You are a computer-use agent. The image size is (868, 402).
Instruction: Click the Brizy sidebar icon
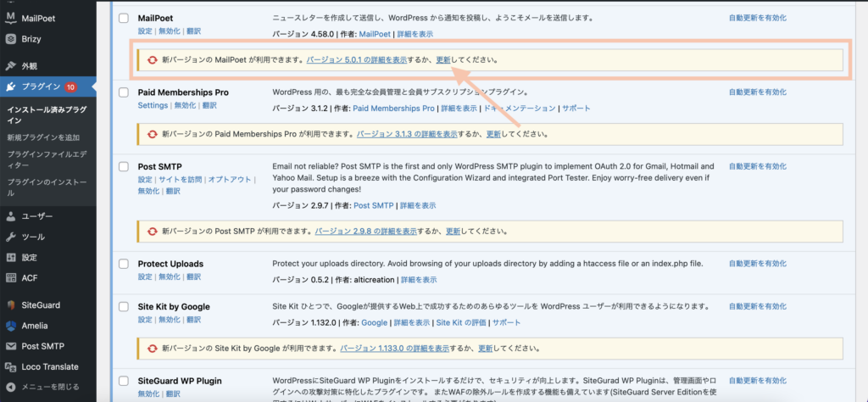[x=10, y=39]
